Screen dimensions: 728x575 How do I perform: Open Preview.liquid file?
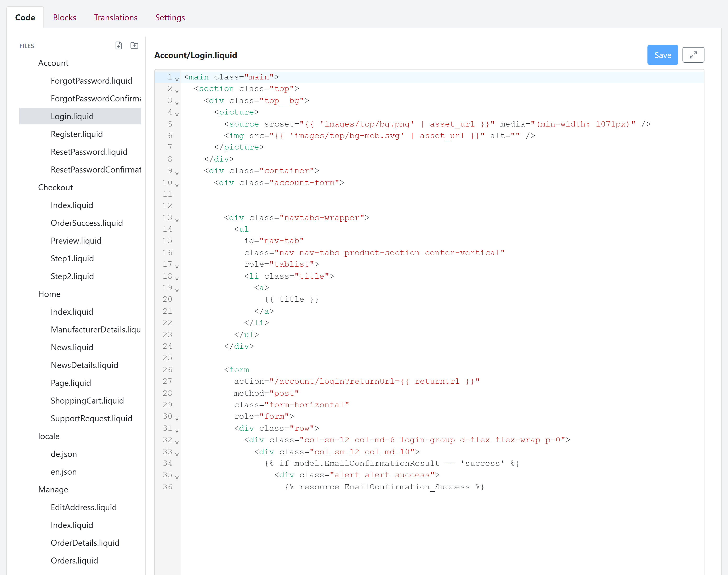point(76,241)
